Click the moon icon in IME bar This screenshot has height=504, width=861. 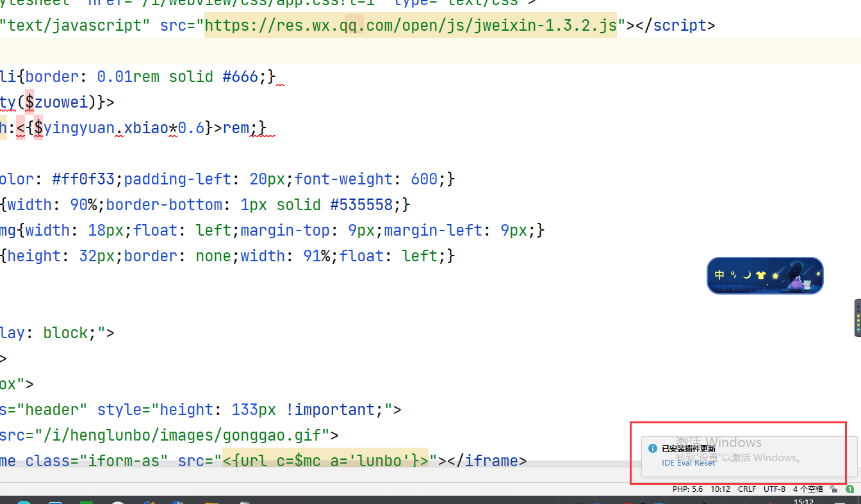pos(746,275)
